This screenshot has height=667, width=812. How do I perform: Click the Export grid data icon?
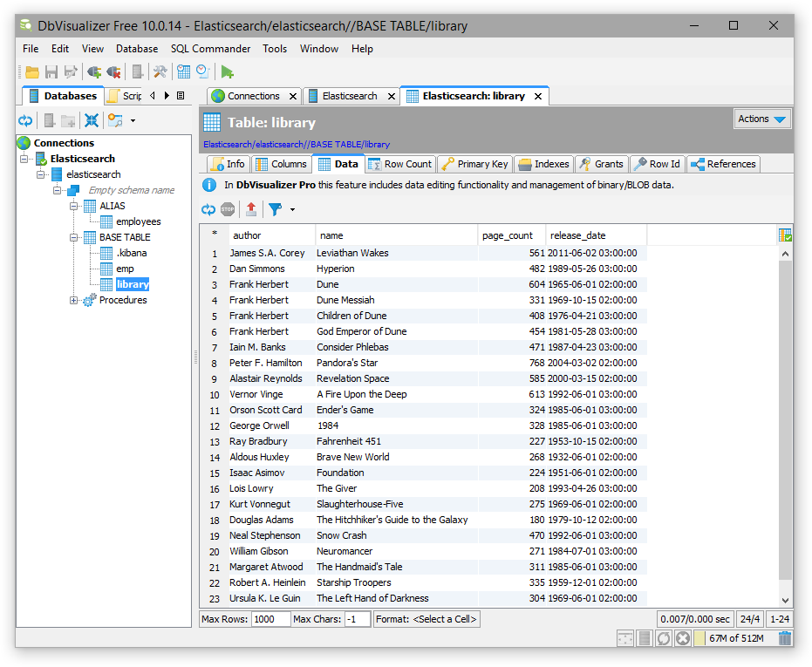tap(251, 209)
